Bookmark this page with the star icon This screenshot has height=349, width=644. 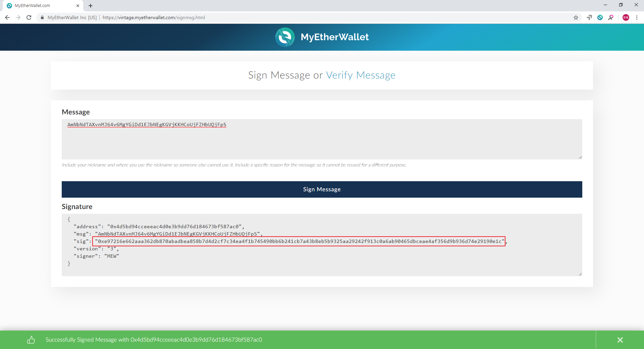point(576,17)
